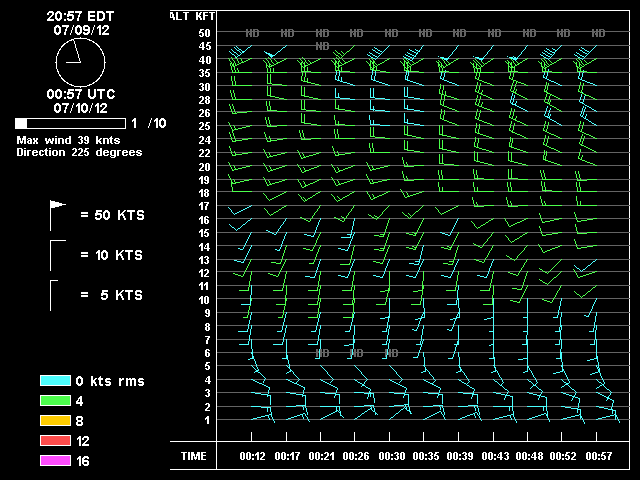Viewport: 640px width, 480px height.
Task: Click the ND marker at 6 kft, 00:30
Action: (x=391, y=353)
